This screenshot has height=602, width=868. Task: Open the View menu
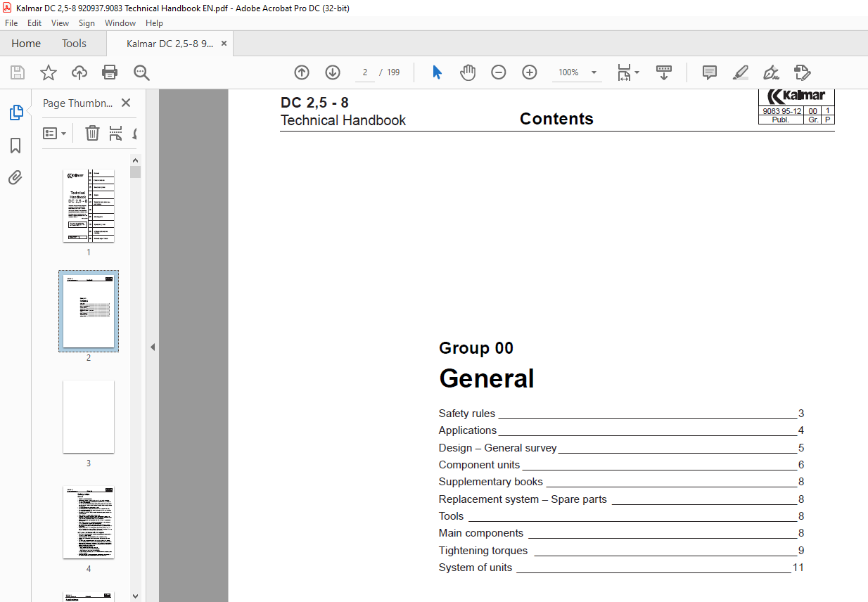[60, 23]
